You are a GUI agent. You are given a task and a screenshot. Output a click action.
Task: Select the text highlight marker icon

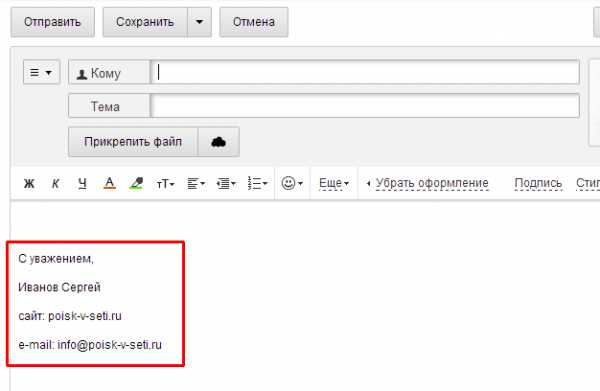(136, 183)
